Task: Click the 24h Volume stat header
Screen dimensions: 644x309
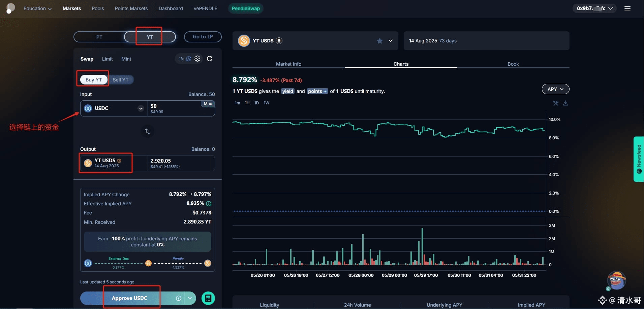Action: [357, 305]
